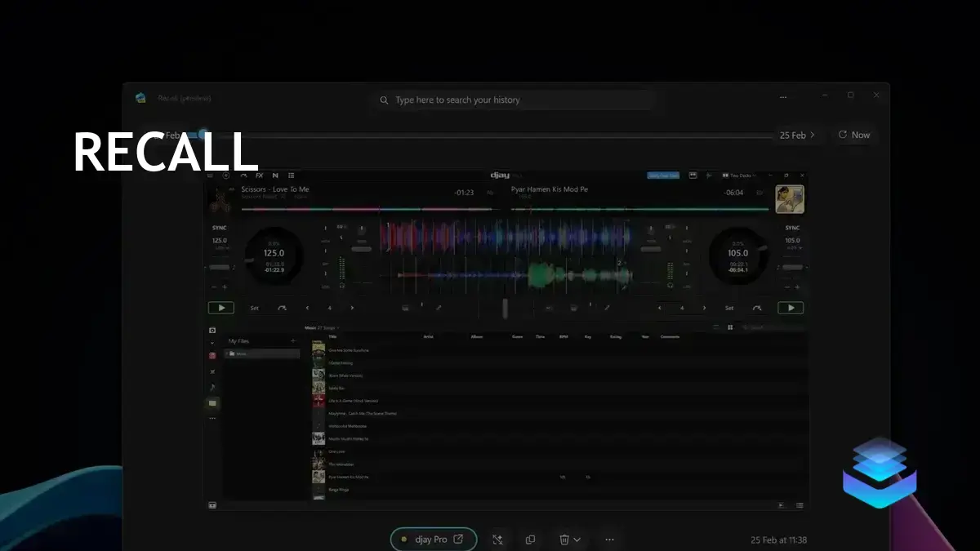Open snapshot in djay Pro
Screen dimensions: 980x551
(434, 539)
